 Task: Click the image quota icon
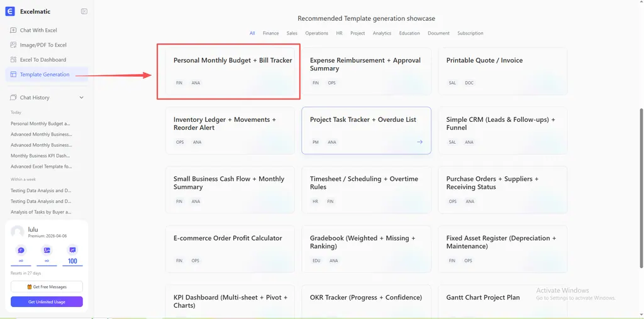click(47, 250)
